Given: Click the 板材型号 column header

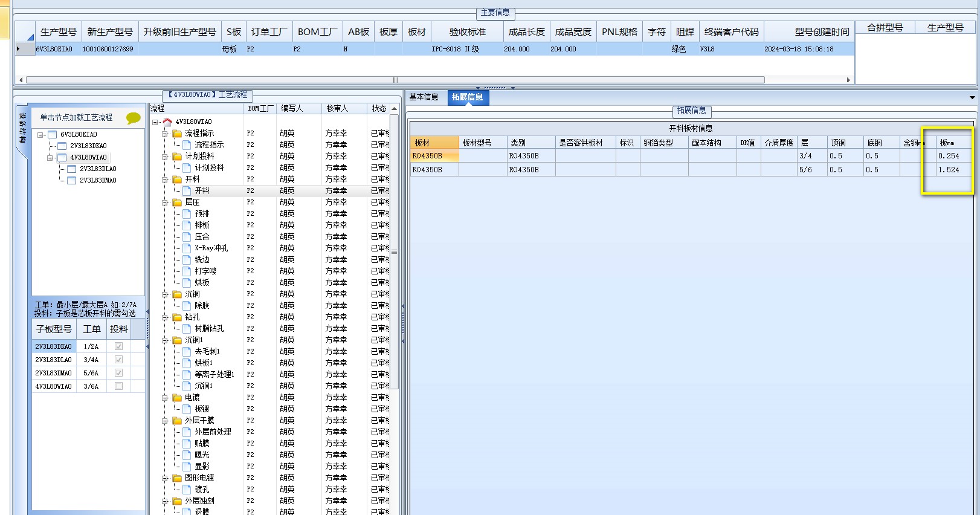Looking at the screenshot, I should click(483, 143).
